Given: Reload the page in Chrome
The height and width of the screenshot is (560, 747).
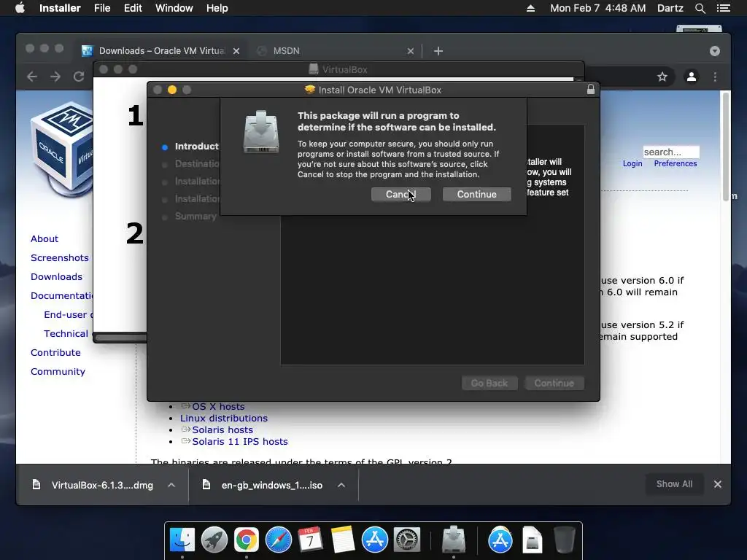Looking at the screenshot, I should pyautogui.click(x=79, y=77).
